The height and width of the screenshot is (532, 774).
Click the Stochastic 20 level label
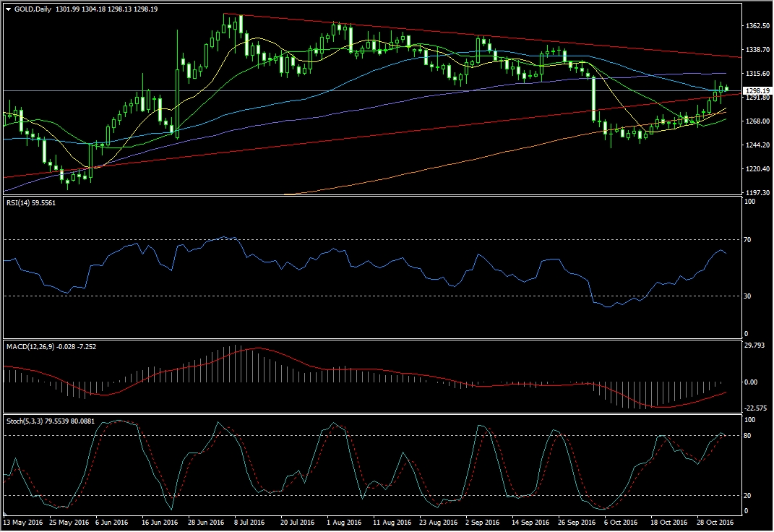click(x=747, y=495)
